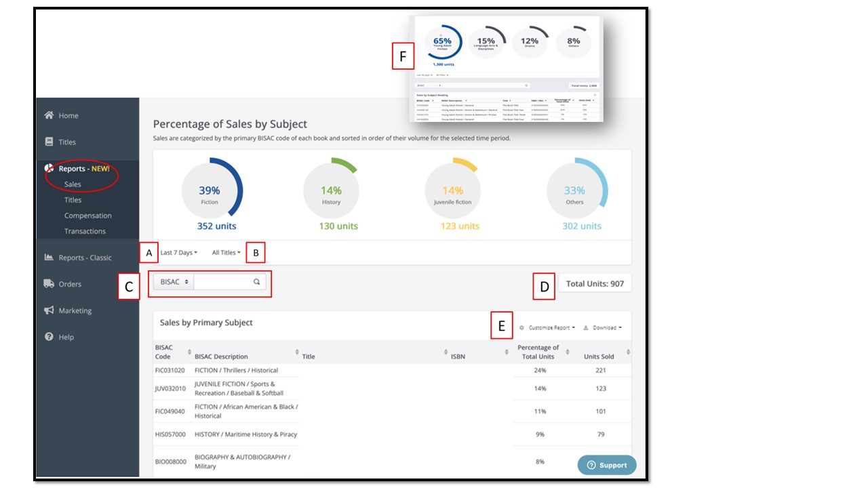Click the FIC049040 code cell
Image resolution: width=868 pixels, height=488 pixels.
tap(170, 411)
